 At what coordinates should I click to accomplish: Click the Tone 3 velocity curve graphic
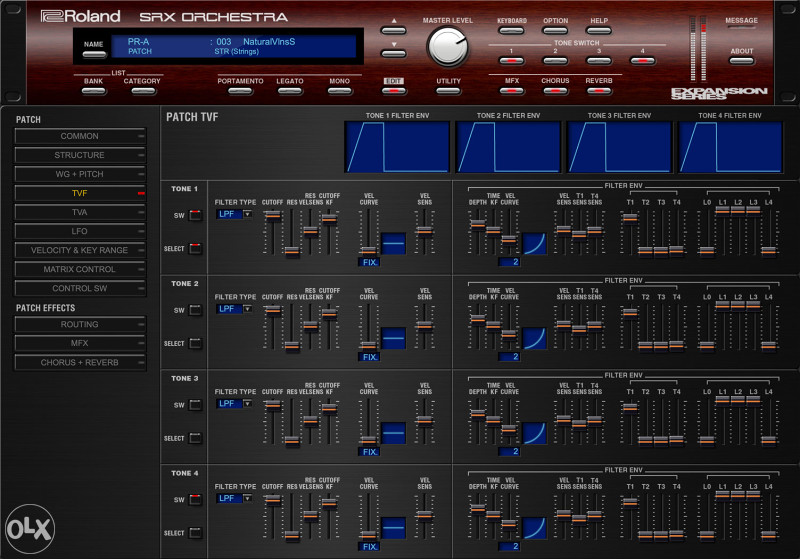(x=393, y=433)
